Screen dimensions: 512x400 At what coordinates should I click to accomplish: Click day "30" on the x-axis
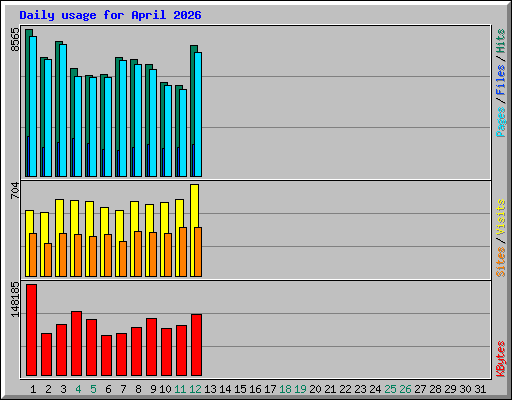[465, 389]
